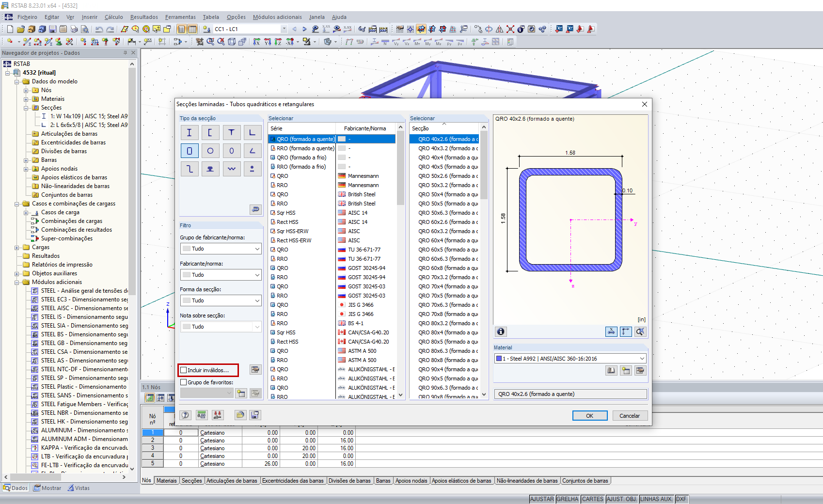Toggle LINHAS AUX. in the status bar
823x504 pixels.
[657, 499]
